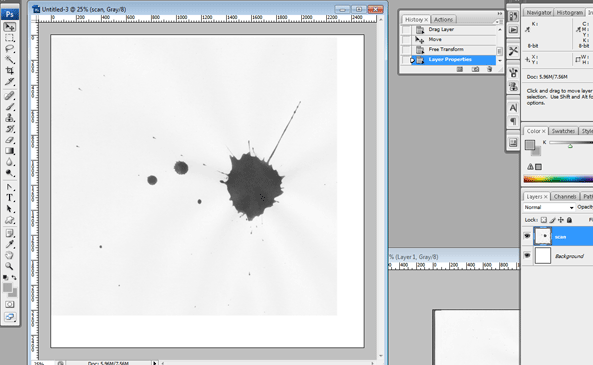The image size is (593, 365).
Task: Open the Normal blend mode dropdown
Action: click(549, 207)
